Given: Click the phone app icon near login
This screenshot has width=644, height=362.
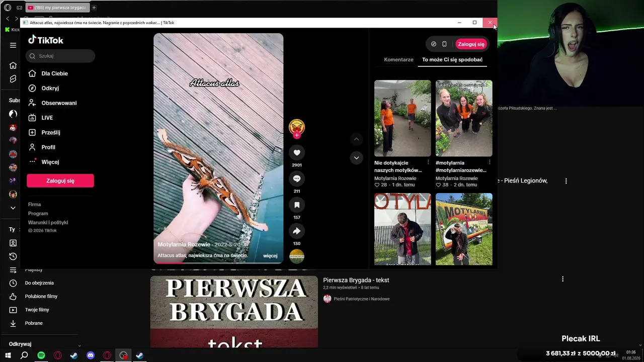Looking at the screenshot, I should (x=444, y=44).
